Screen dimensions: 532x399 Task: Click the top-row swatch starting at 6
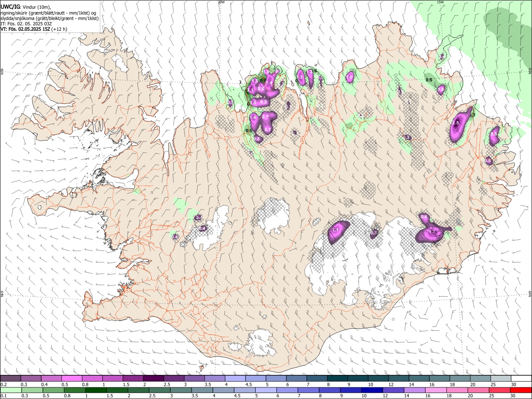click(296, 379)
